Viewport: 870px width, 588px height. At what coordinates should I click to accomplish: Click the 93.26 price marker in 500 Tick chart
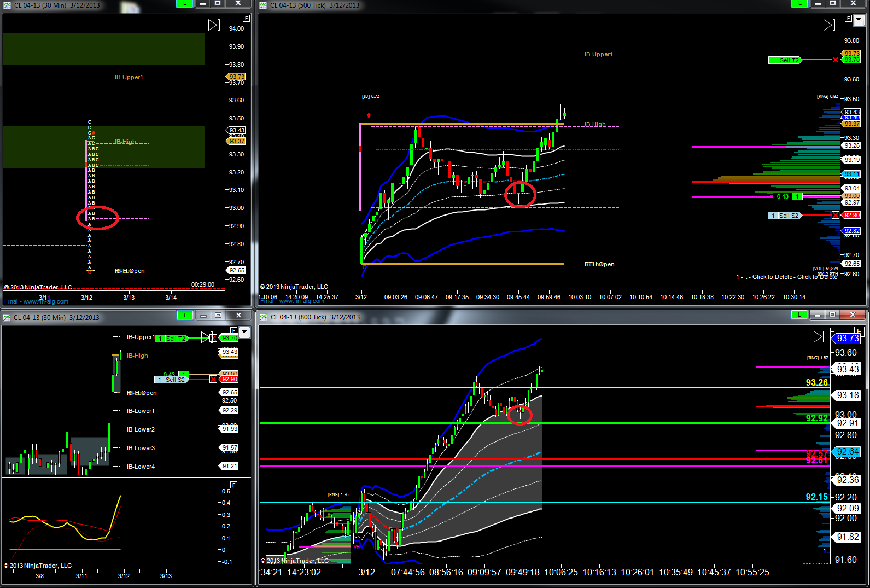[851, 145]
